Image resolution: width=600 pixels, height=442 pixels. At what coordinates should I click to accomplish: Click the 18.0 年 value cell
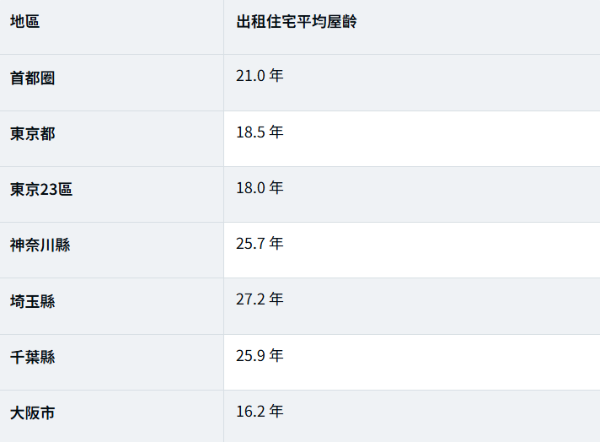[x=259, y=188]
